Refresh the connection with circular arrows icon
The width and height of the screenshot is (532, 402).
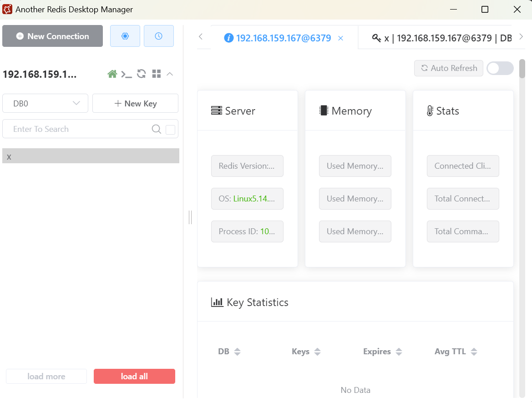pos(142,74)
